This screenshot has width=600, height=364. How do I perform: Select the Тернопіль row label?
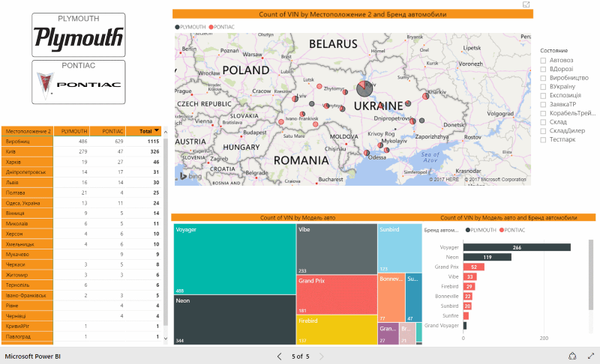point(17,285)
